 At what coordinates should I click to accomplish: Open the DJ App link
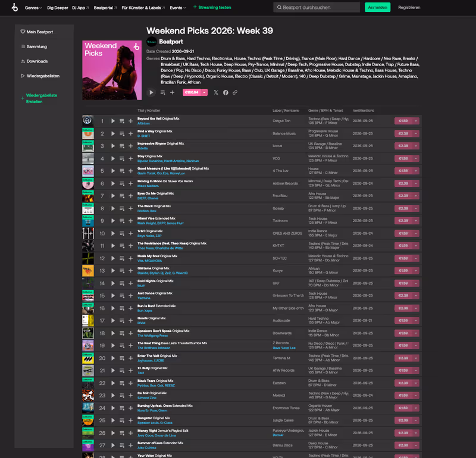(x=80, y=8)
